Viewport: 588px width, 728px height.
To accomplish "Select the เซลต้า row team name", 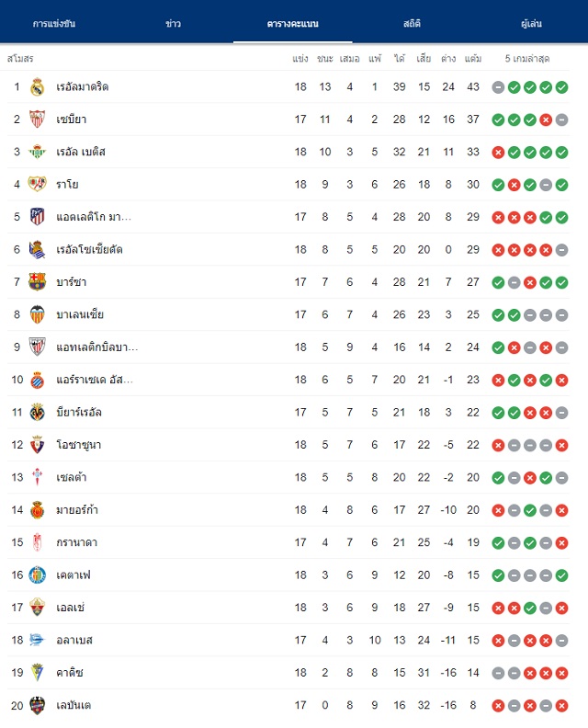I will click(x=71, y=477).
